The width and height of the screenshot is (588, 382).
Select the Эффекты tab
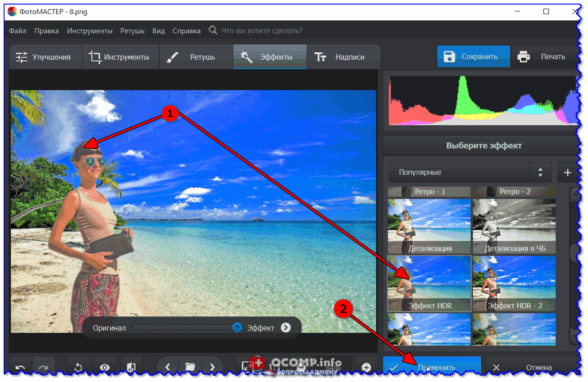[270, 57]
